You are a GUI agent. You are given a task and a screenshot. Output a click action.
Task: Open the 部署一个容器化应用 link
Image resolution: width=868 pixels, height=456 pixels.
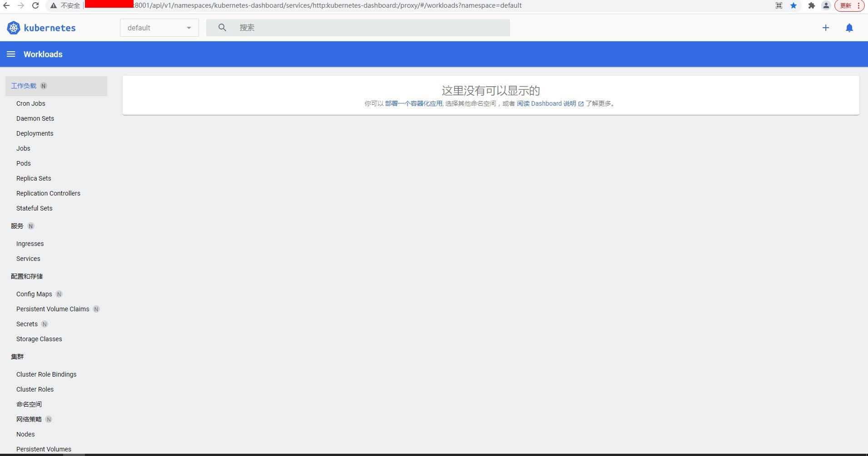click(x=413, y=103)
